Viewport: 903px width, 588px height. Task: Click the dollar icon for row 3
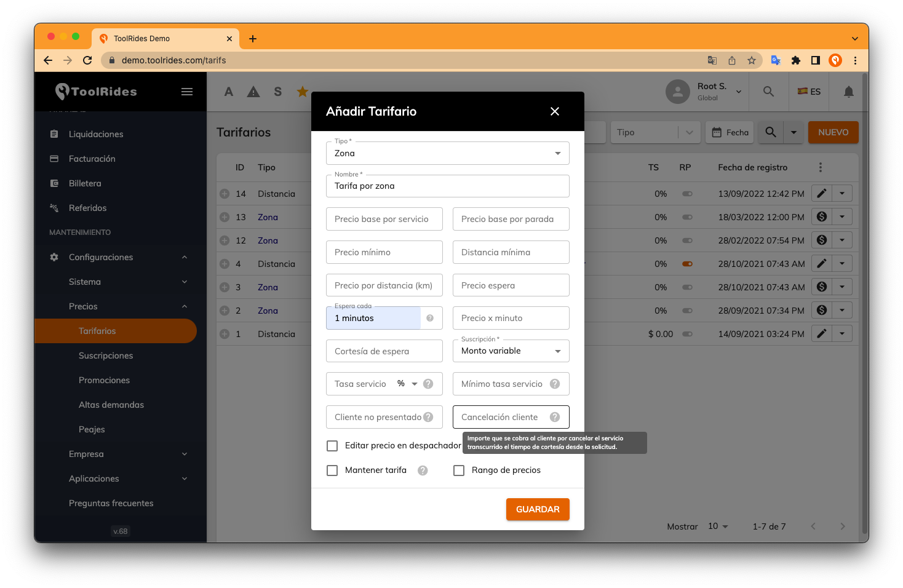click(821, 287)
